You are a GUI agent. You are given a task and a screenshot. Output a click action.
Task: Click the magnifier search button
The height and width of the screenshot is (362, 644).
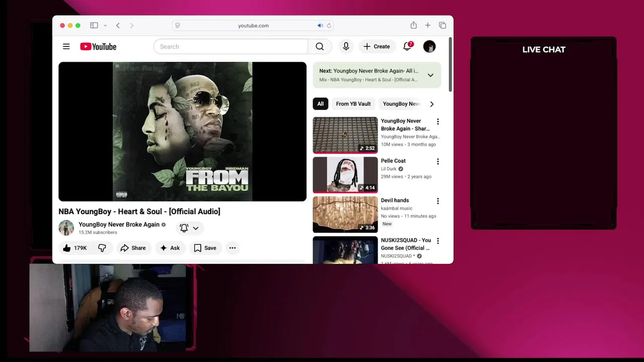319,46
